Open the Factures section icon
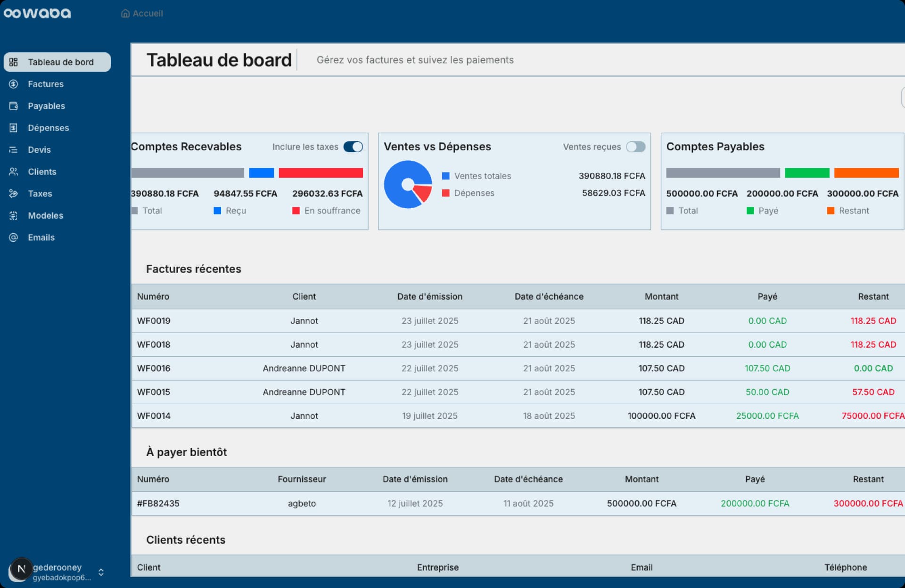The image size is (905, 588). coord(13,84)
